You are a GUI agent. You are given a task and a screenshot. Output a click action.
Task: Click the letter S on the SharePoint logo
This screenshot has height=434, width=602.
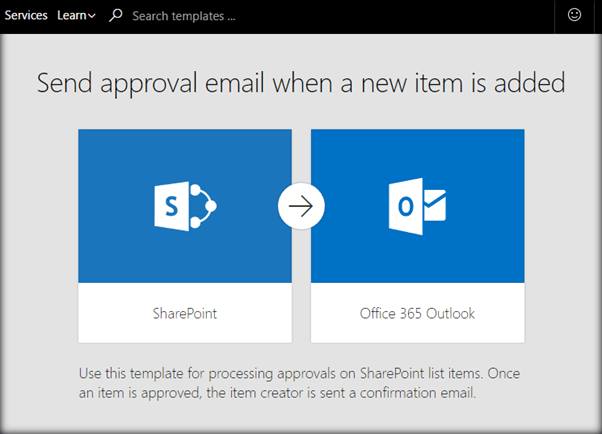[x=170, y=208]
